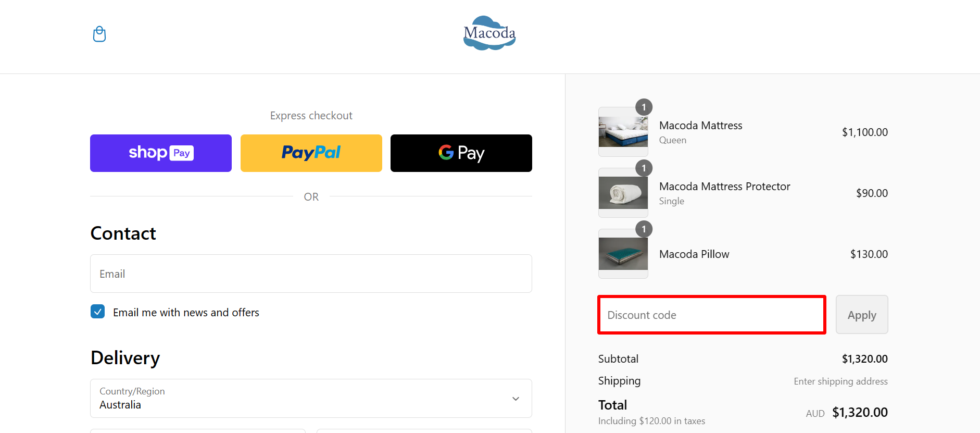Pay with Shop Pay express button
Screen dimensions: 980x433
tap(161, 153)
